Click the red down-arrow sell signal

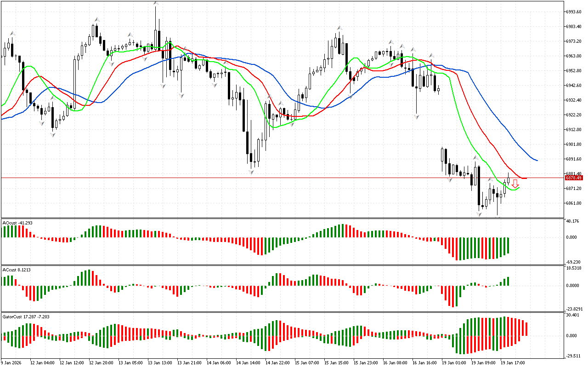(515, 184)
